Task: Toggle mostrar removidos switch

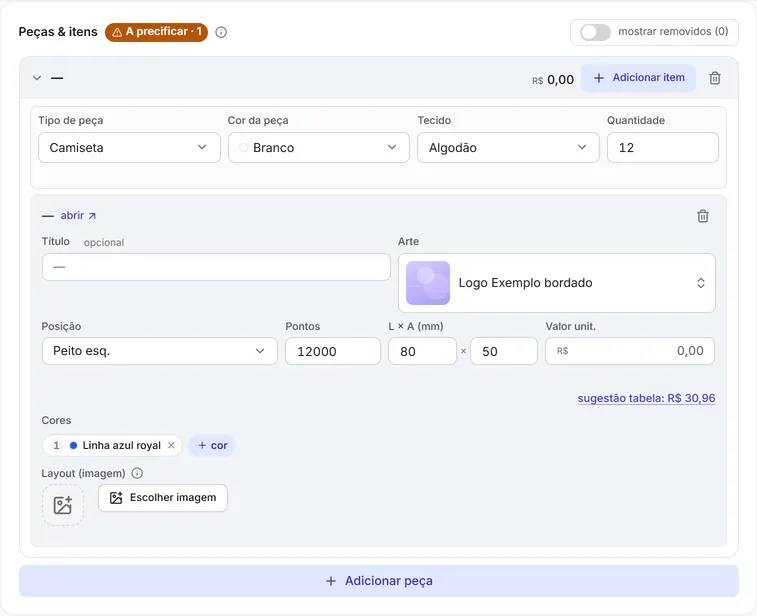Action: tap(595, 32)
